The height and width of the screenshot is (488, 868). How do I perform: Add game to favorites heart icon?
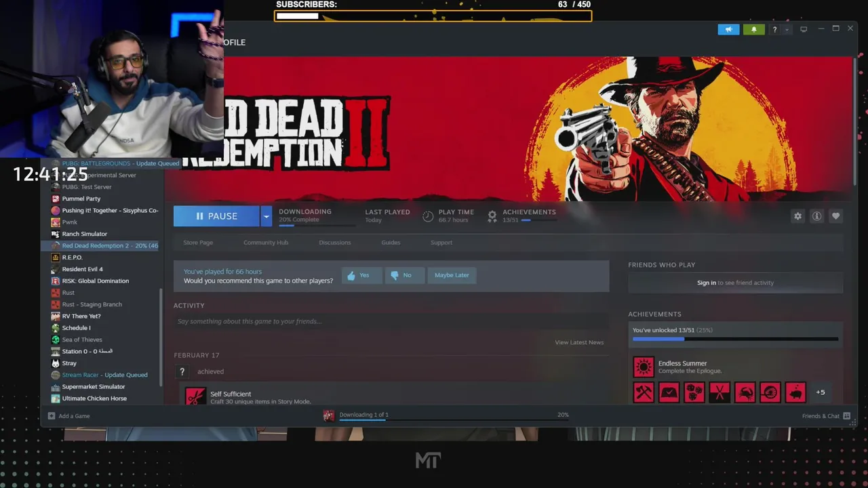pos(835,216)
